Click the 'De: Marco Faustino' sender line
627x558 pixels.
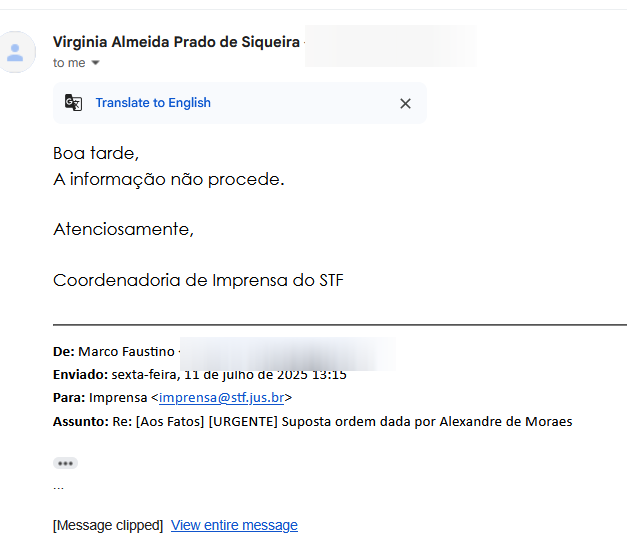click(x=114, y=352)
